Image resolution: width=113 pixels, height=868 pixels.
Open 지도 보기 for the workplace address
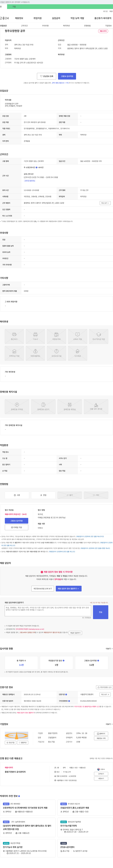[105, 203]
